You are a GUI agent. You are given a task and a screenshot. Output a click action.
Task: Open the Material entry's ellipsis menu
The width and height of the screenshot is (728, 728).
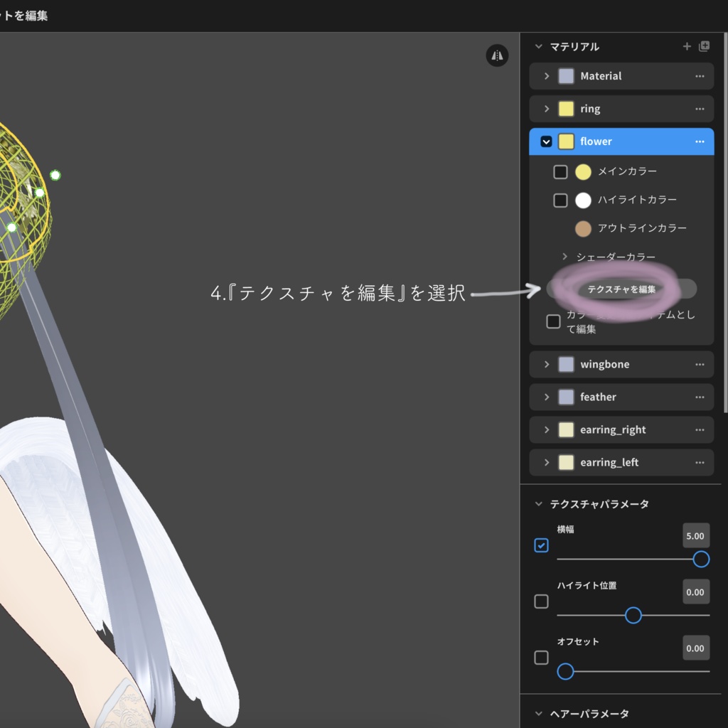coord(700,76)
